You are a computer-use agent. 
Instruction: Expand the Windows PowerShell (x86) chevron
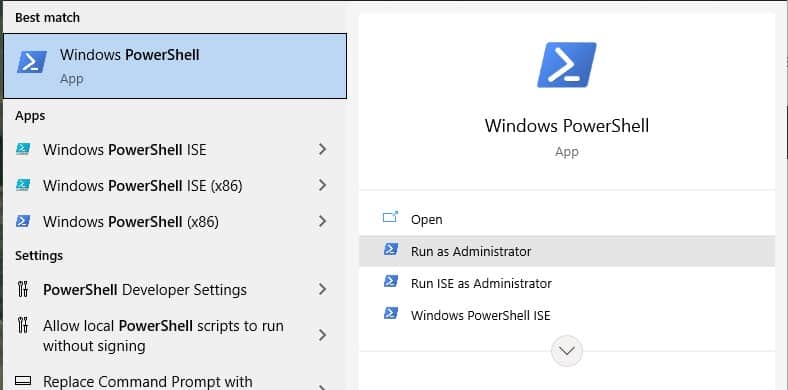click(x=323, y=221)
